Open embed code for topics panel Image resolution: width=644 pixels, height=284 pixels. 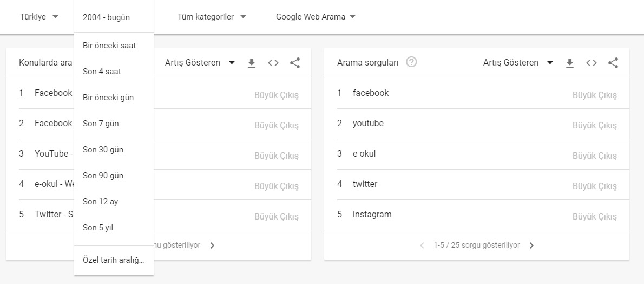[x=273, y=63]
